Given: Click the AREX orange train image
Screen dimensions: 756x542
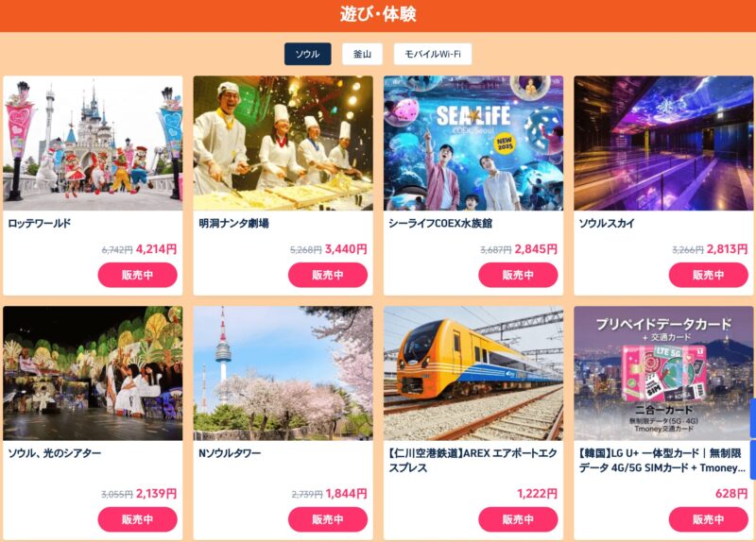Looking at the screenshot, I should pos(473,373).
